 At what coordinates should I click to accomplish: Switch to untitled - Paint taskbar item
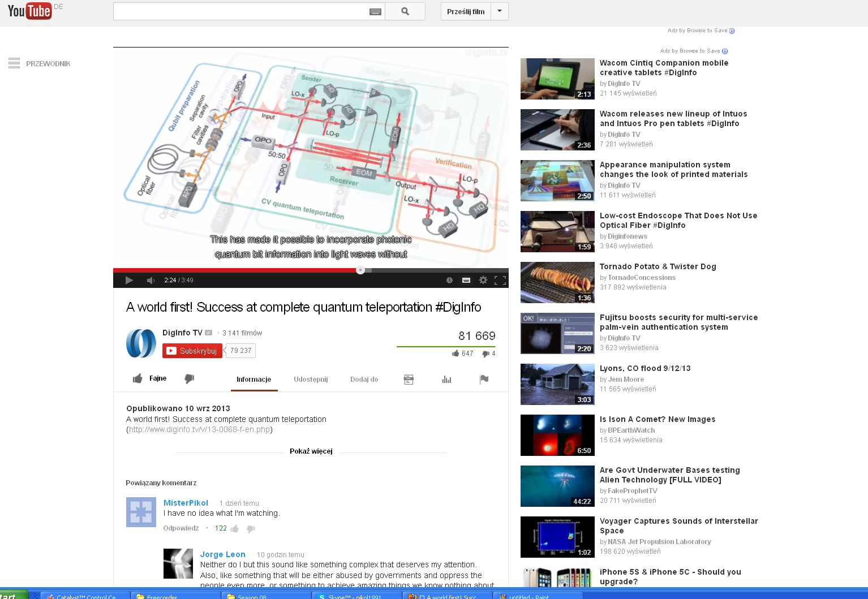click(538, 596)
